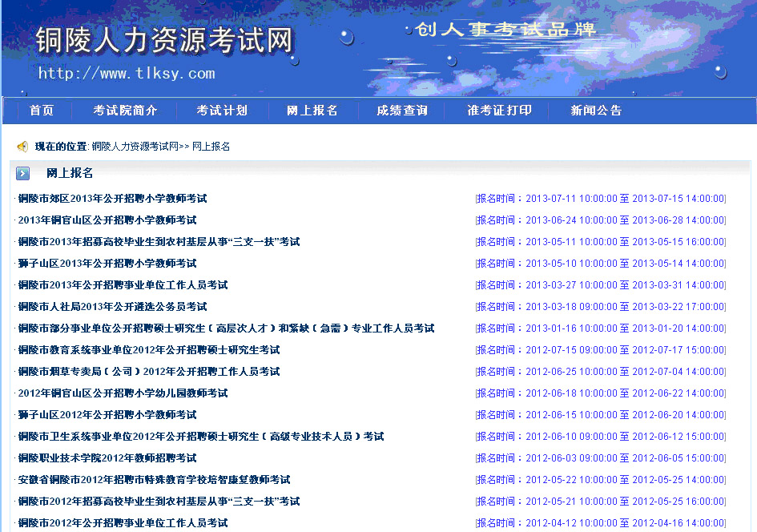Image resolution: width=757 pixels, height=532 pixels.
Task: Click the blue arrow icon before 网上报名 heading
Action: coord(22,173)
